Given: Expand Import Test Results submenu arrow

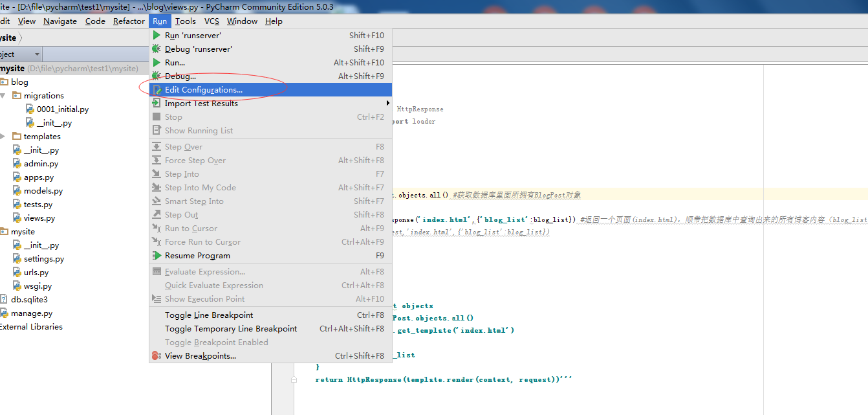Looking at the screenshot, I should point(388,104).
